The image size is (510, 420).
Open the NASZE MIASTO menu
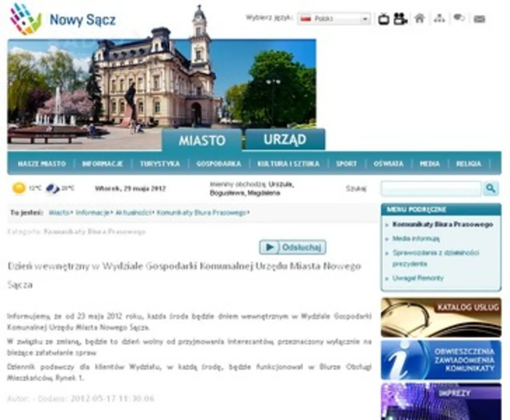[42, 163]
